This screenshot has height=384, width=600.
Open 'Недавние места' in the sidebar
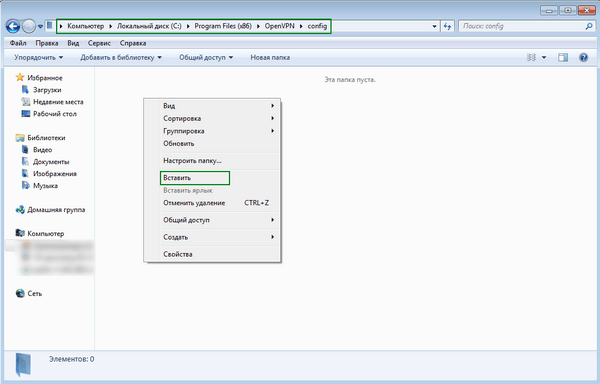[x=58, y=102]
